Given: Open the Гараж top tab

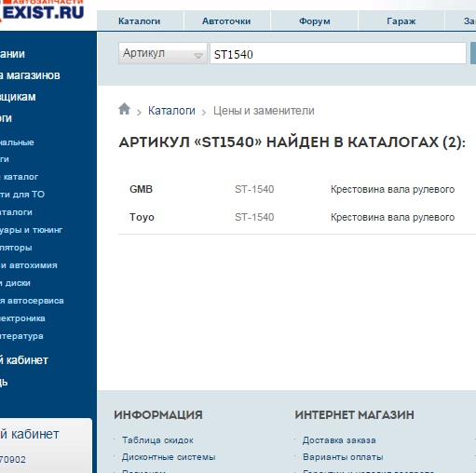Looking at the screenshot, I should 401,21.
